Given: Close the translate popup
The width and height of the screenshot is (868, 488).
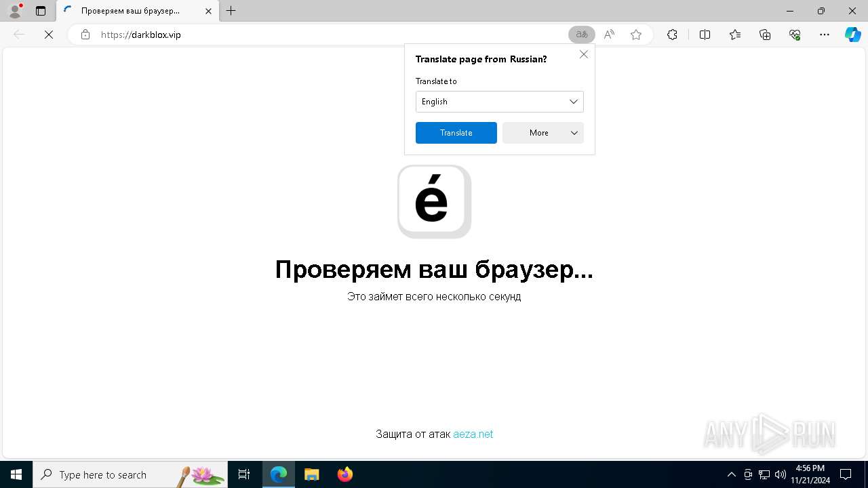Looking at the screenshot, I should [584, 54].
